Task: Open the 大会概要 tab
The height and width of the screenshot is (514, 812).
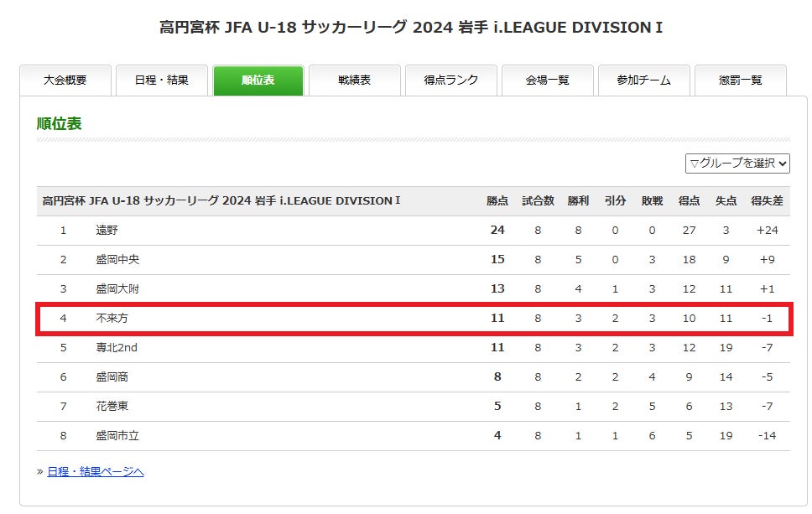Action: (x=65, y=80)
